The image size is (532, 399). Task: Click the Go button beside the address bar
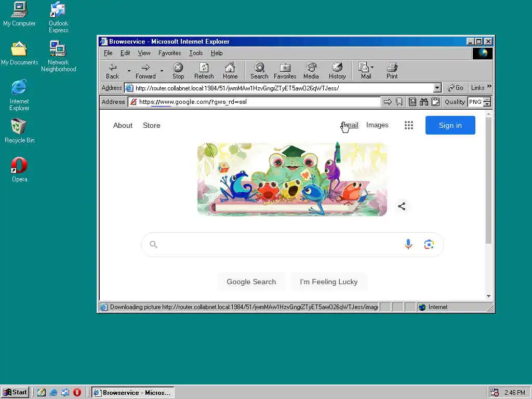coord(455,88)
